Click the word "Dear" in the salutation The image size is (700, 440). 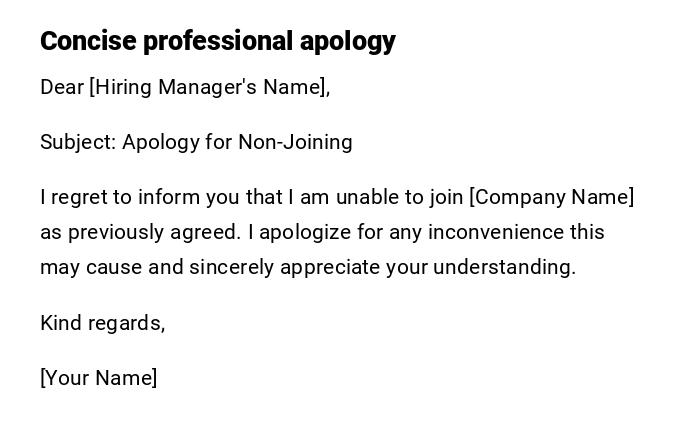62,87
